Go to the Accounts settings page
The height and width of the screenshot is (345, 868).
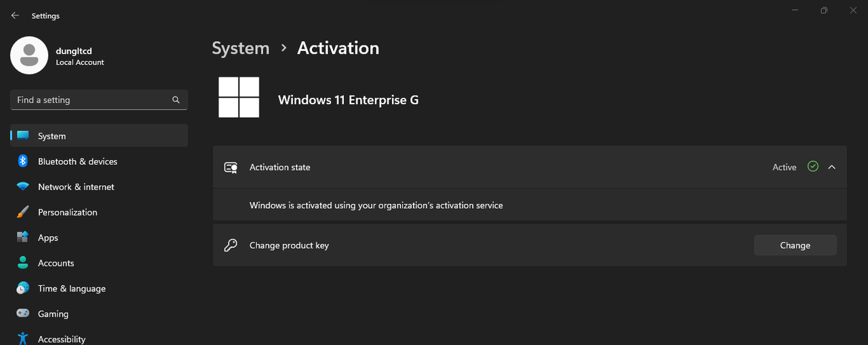56,263
